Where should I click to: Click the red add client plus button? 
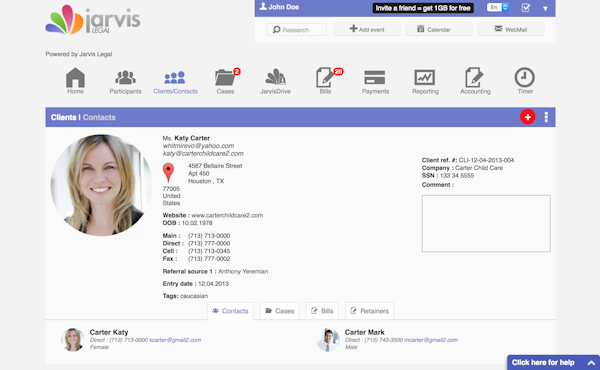(528, 117)
